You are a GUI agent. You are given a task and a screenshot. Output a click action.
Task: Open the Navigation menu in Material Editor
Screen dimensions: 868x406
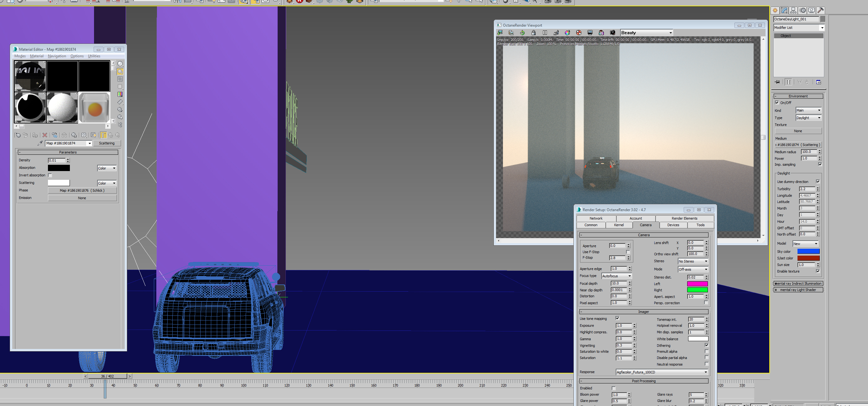click(x=57, y=56)
